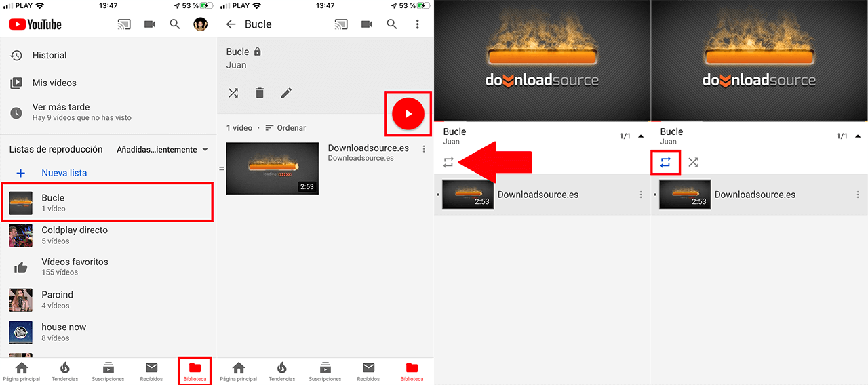The height and width of the screenshot is (385, 868).
Task: Tap Recibidos on second screen
Action: tap(368, 371)
